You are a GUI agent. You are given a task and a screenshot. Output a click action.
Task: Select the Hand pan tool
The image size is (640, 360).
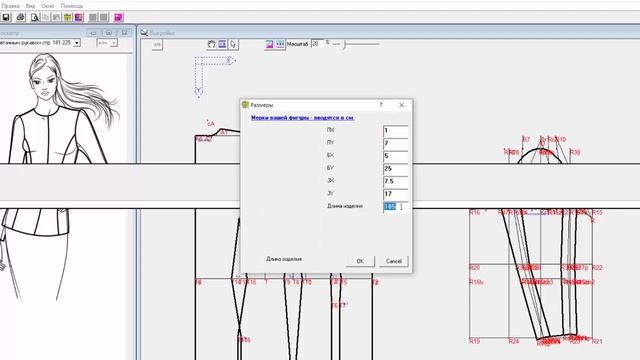(x=211, y=44)
